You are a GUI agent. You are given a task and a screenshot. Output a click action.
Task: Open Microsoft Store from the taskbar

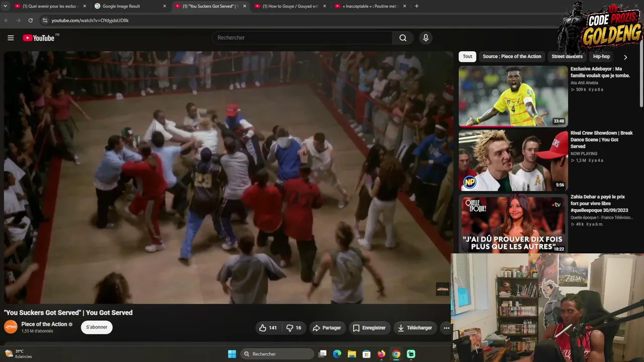pos(367,354)
